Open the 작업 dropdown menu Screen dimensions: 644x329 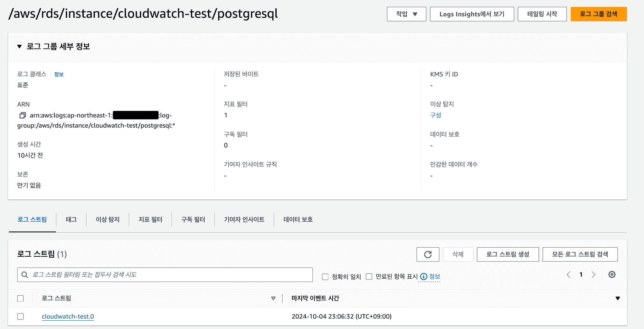[406, 14]
